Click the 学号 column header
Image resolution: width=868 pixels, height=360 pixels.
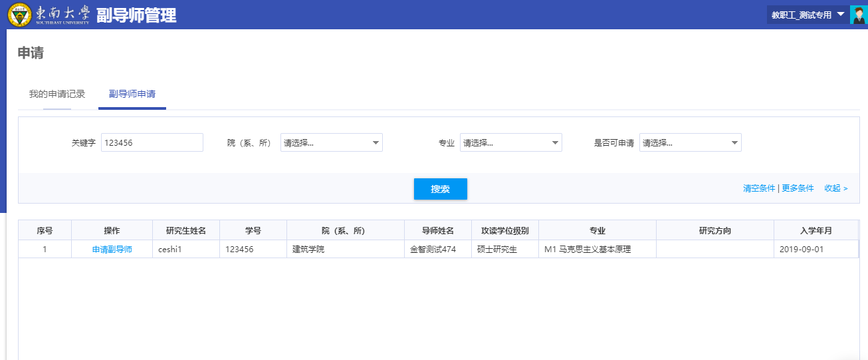pos(253,230)
